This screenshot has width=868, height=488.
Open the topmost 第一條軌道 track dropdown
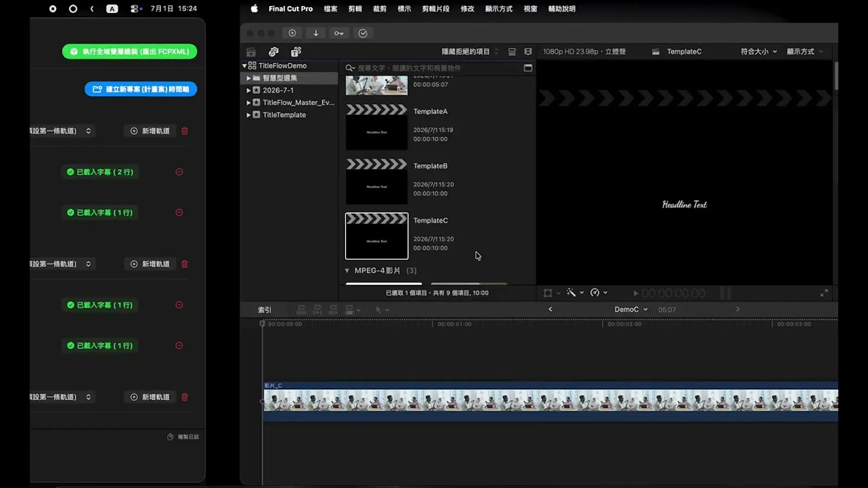[x=62, y=131]
